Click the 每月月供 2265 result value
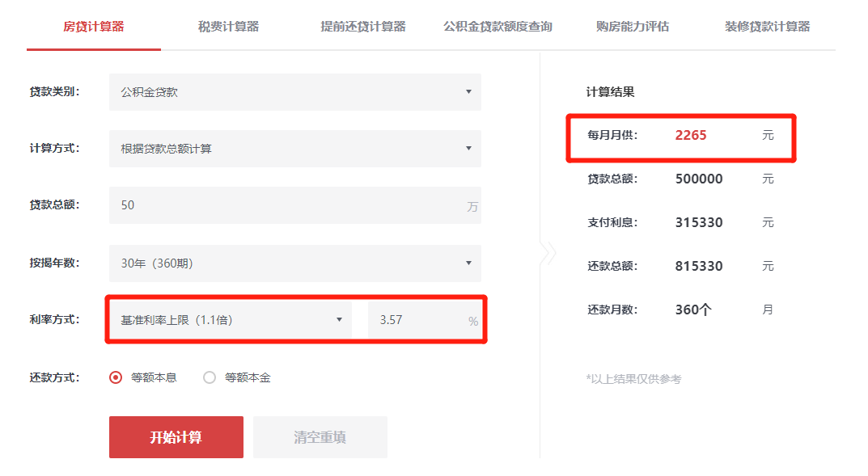 tap(691, 136)
